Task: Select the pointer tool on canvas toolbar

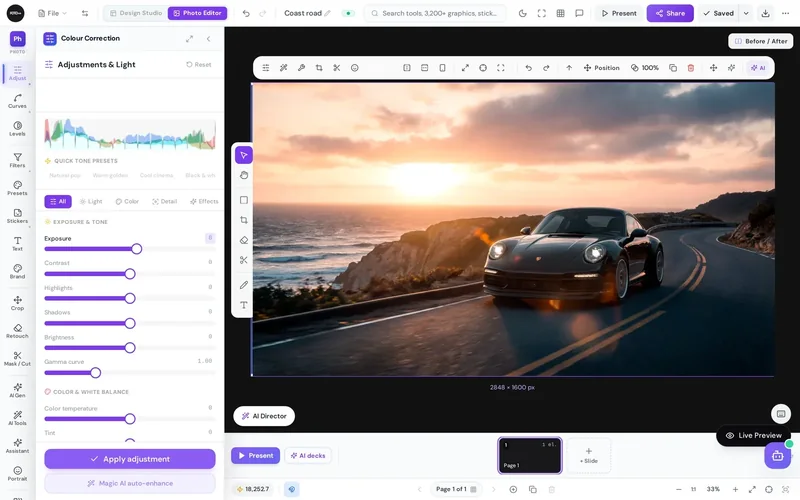Action: click(x=244, y=155)
